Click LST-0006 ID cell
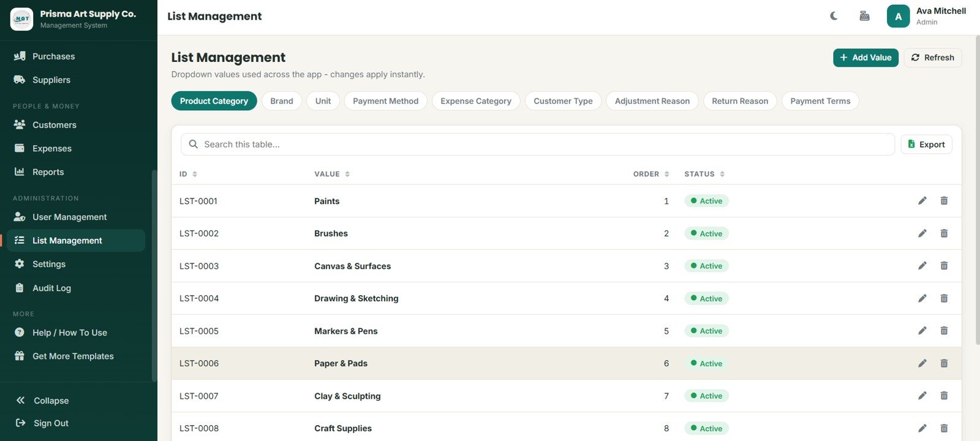980x441 pixels. click(x=199, y=363)
